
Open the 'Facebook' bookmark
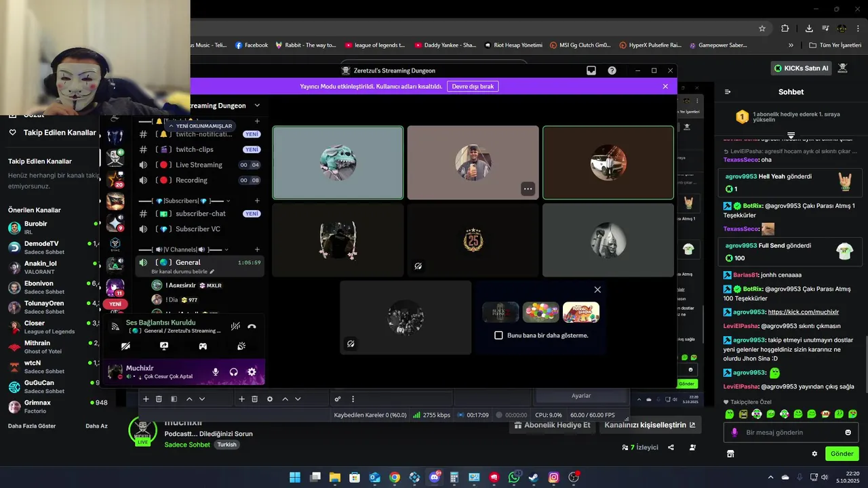[252, 45]
